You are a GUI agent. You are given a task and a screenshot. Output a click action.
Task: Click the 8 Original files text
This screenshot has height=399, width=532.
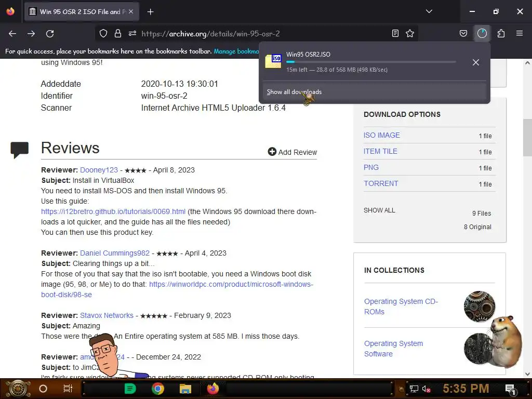tap(477, 227)
